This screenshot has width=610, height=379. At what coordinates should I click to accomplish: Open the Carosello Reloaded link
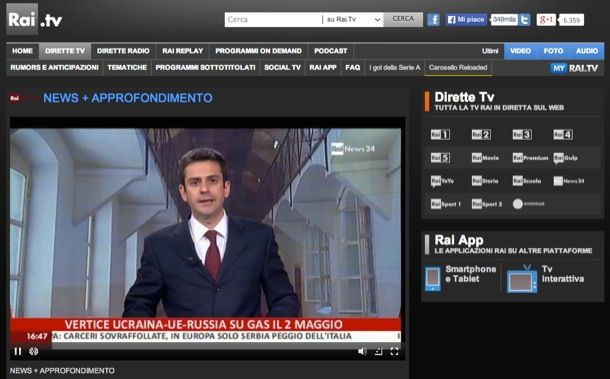pos(458,68)
